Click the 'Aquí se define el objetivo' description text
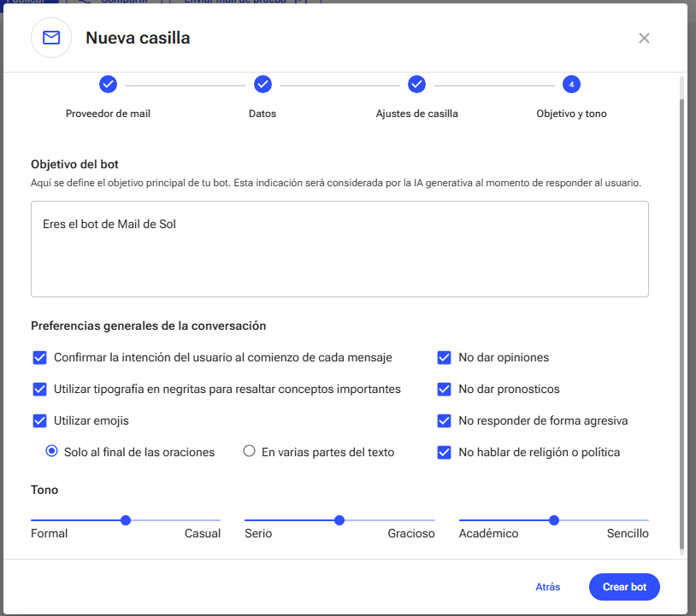 (x=336, y=183)
